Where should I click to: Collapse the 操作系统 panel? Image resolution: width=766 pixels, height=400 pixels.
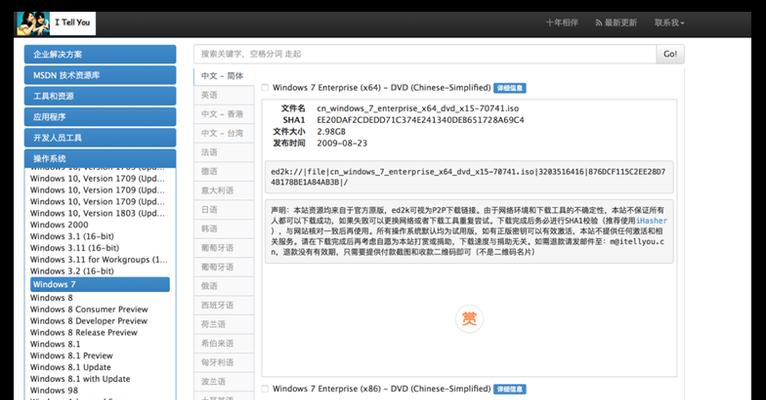pos(100,158)
